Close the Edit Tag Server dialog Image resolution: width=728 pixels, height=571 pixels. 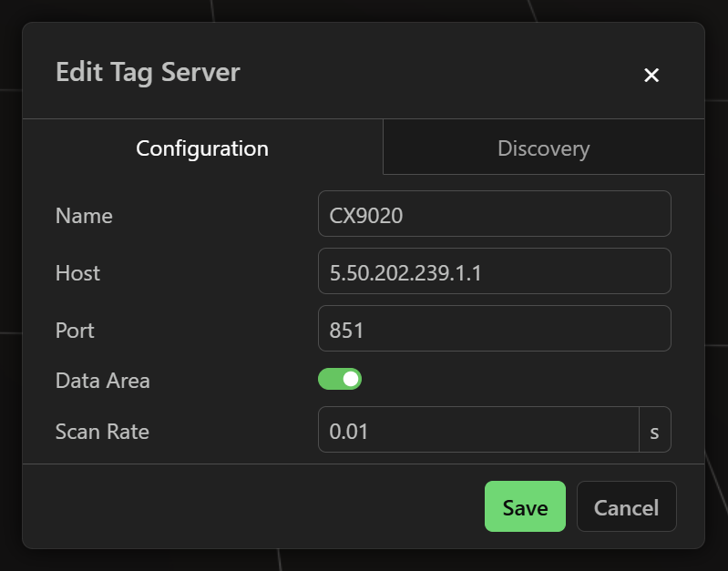coord(651,75)
